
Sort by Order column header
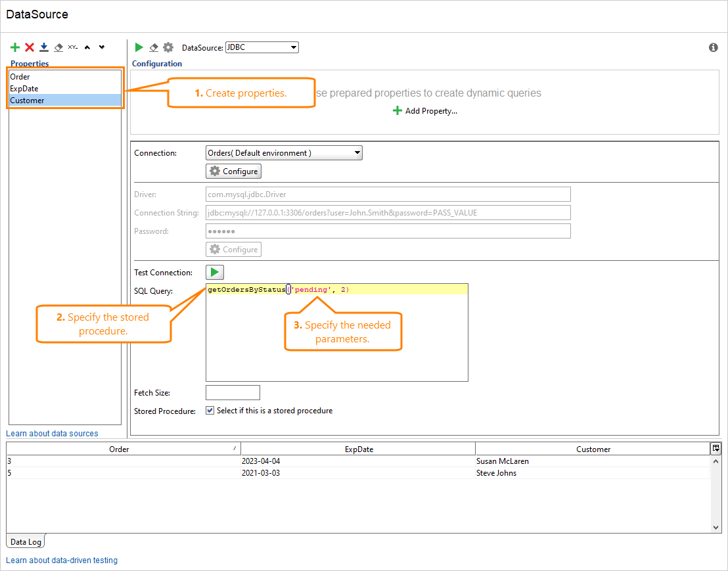(x=124, y=449)
